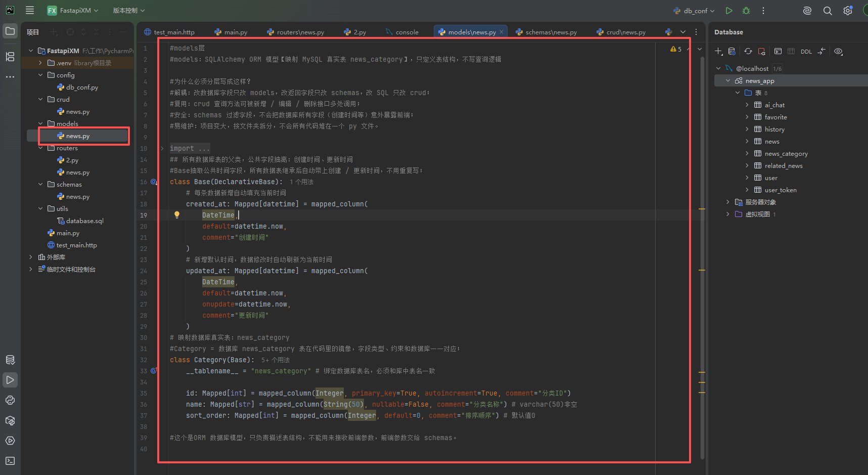Collapse the news_app schema
Screen dimensions: 868x475
[728, 80]
